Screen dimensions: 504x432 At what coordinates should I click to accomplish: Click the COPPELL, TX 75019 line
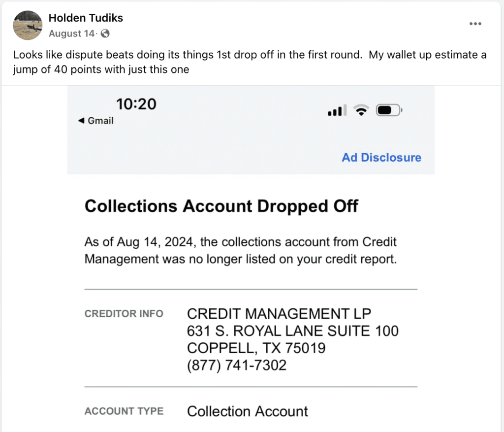[256, 348]
